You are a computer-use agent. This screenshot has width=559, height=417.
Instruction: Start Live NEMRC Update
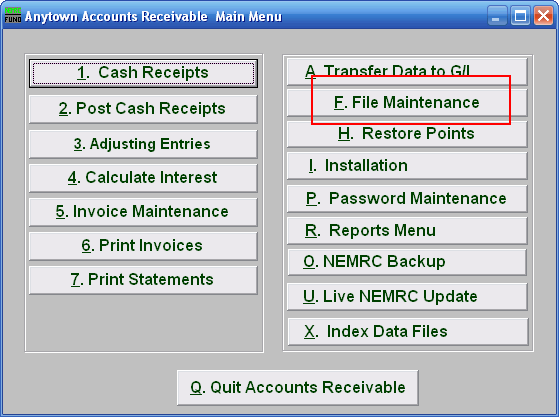[x=407, y=297]
